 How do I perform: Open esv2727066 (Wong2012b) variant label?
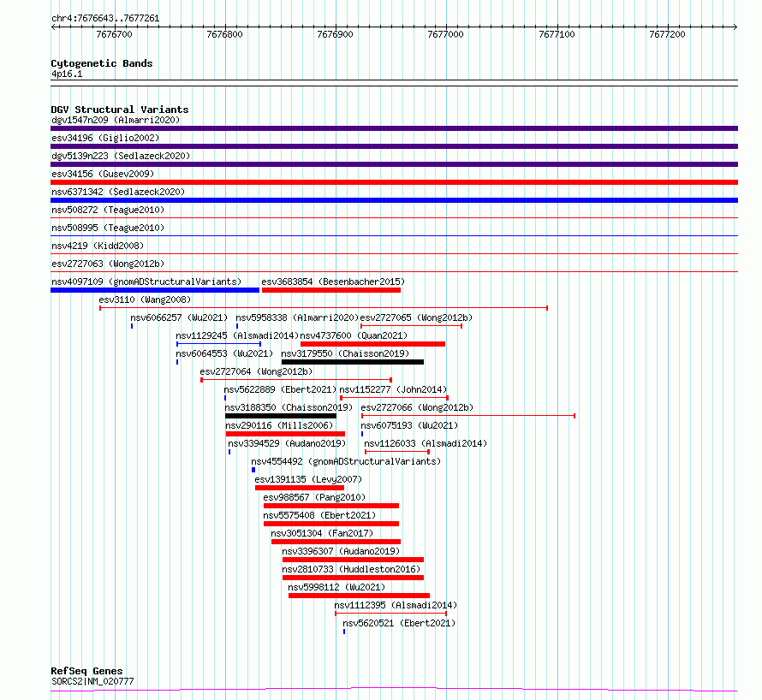pyautogui.click(x=417, y=407)
